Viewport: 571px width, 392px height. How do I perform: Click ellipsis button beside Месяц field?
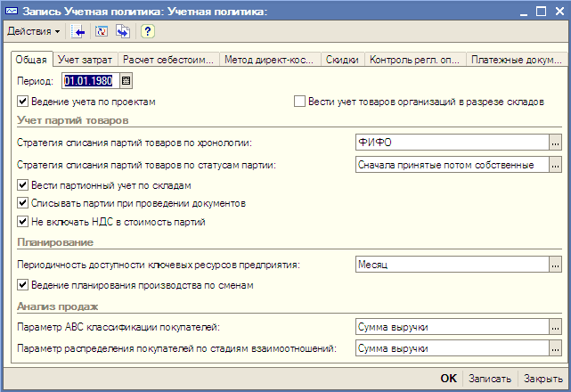(556, 265)
